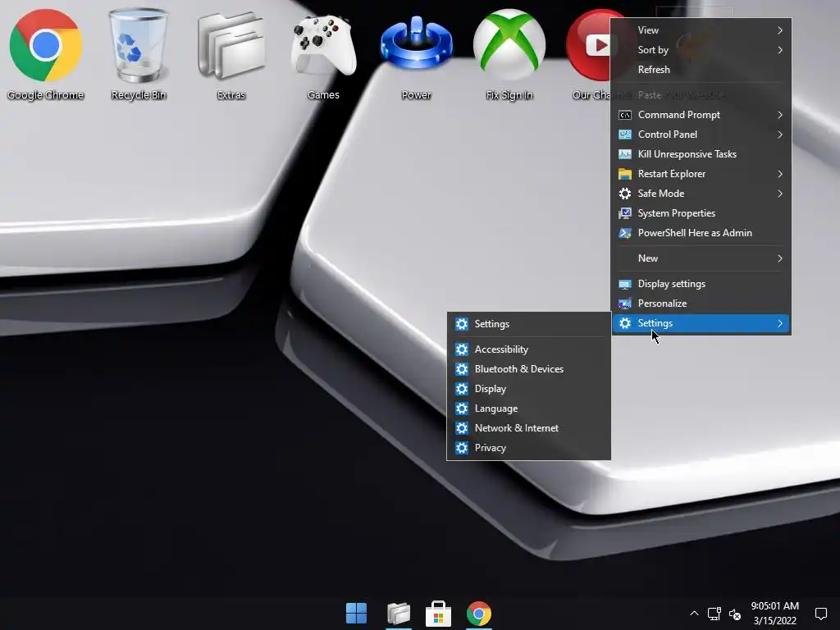Click the taskbar clock and date
This screenshot has height=630, width=840.
pyautogui.click(x=774, y=613)
